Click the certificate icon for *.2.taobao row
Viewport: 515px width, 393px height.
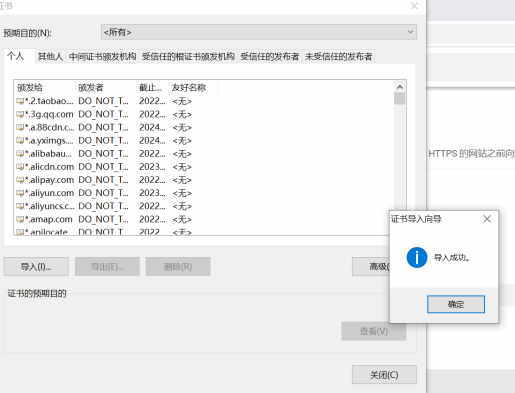[20, 101]
